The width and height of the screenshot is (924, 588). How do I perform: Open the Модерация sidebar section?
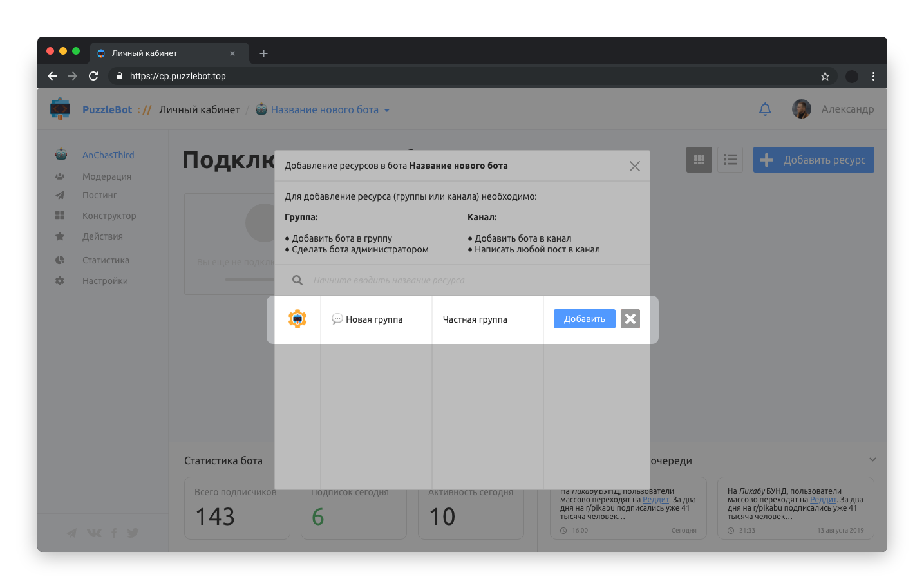[x=107, y=176]
